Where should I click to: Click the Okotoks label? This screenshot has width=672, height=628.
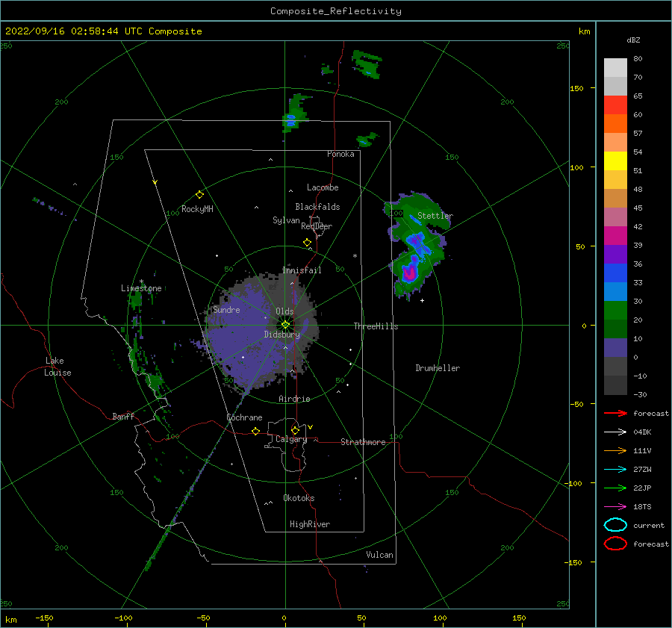click(x=299, y=498)
